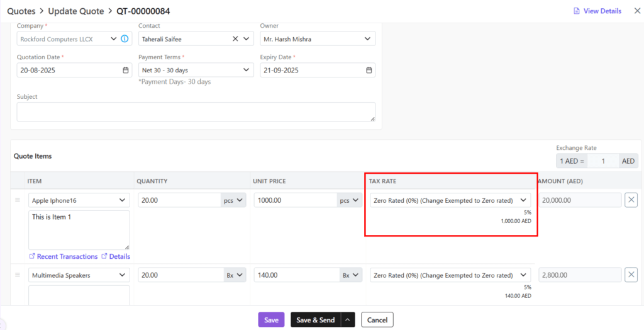
Task: Open View Details link
Action: click(x=597, y=11)
